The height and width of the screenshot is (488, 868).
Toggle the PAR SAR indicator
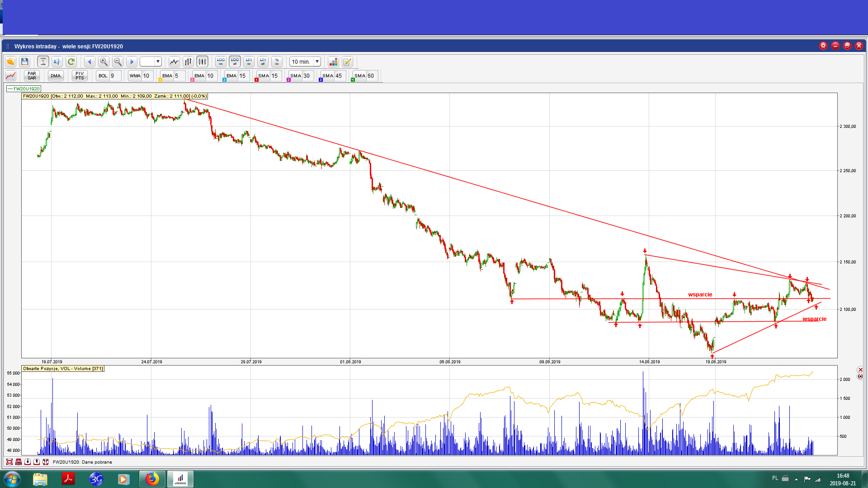[x=32, y=76]
